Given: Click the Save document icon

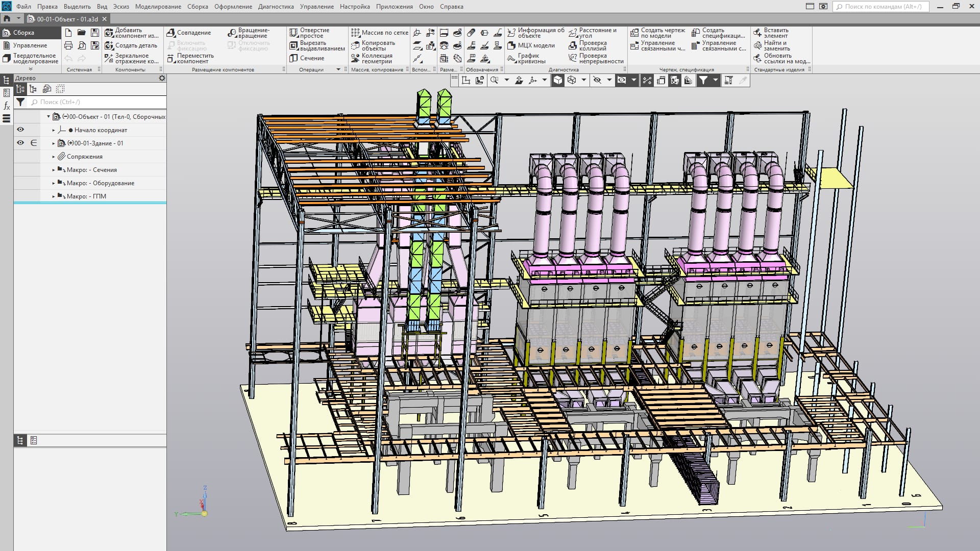Looking at the screenshot, I should pos(94,33).
